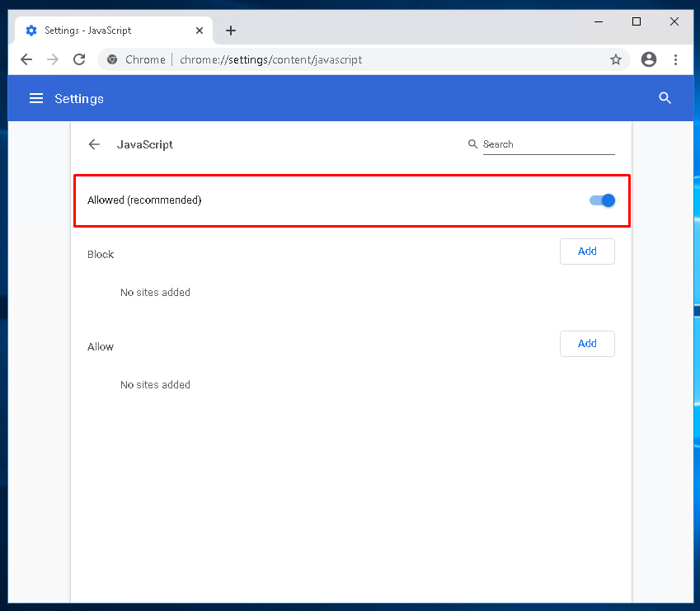Click the Block section heading
The width and height of the screenshot is (700, 611).
pos(101,255)
